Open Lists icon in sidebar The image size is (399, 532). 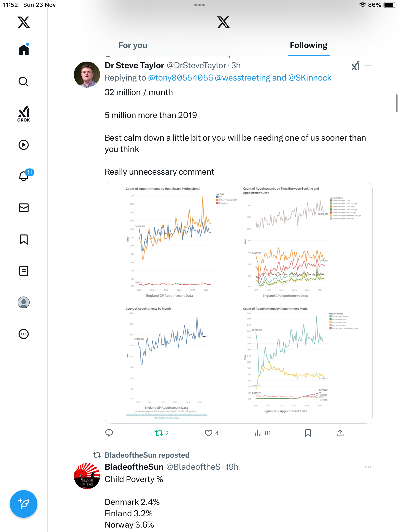tap(24, 271)
